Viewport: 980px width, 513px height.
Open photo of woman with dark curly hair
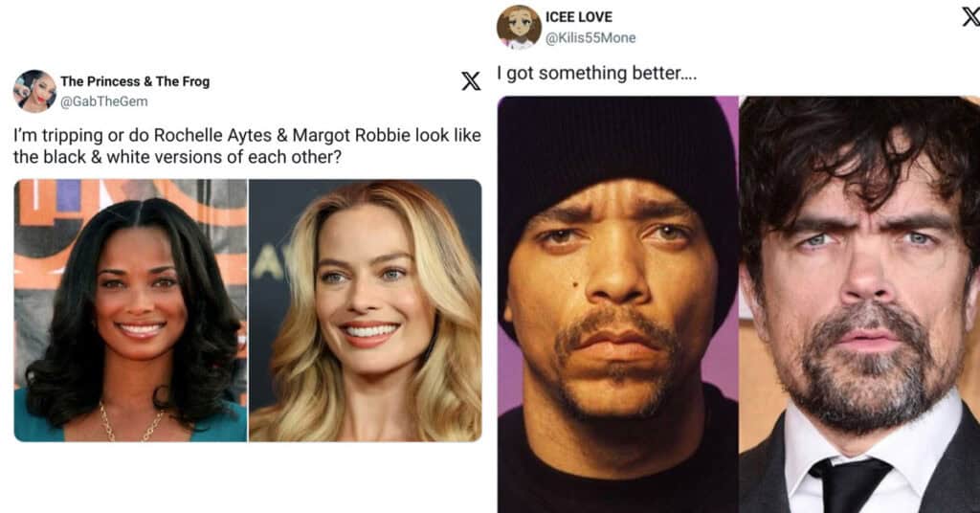point(130,310)
